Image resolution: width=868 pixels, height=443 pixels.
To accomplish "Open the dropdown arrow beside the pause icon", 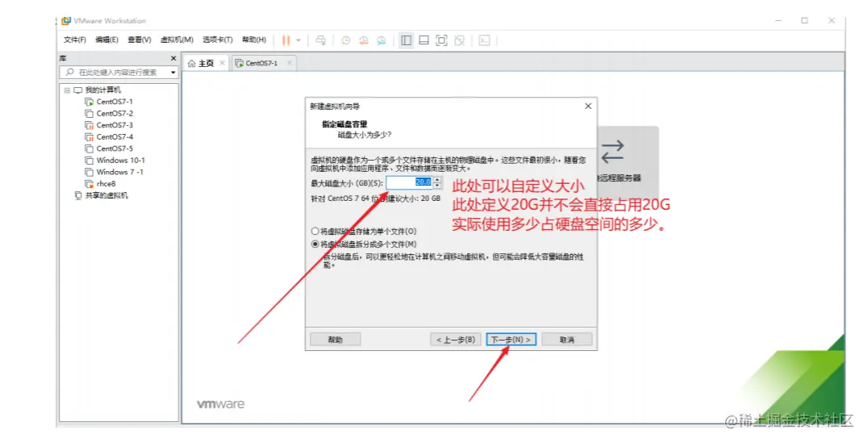I will [298, 40].
